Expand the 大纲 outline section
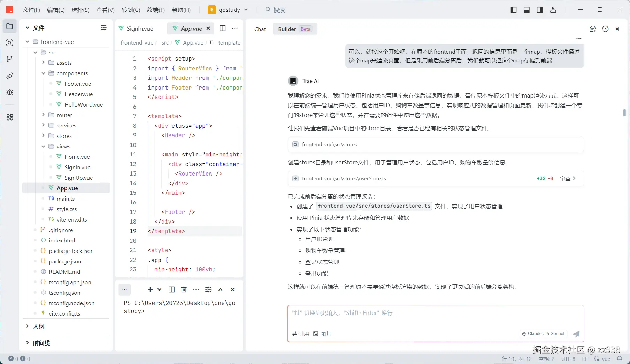Viewport: 630px width, 364px height. click(28, 326)
